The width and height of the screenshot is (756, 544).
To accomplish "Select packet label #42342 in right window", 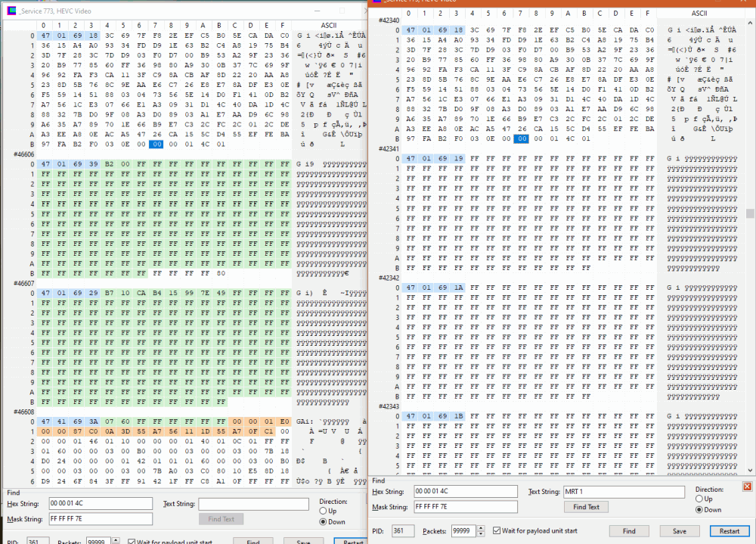I will click(389, 278).
